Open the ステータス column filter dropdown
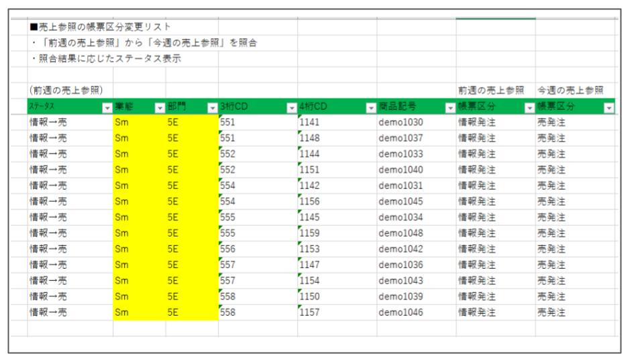 tap(107, 107)
